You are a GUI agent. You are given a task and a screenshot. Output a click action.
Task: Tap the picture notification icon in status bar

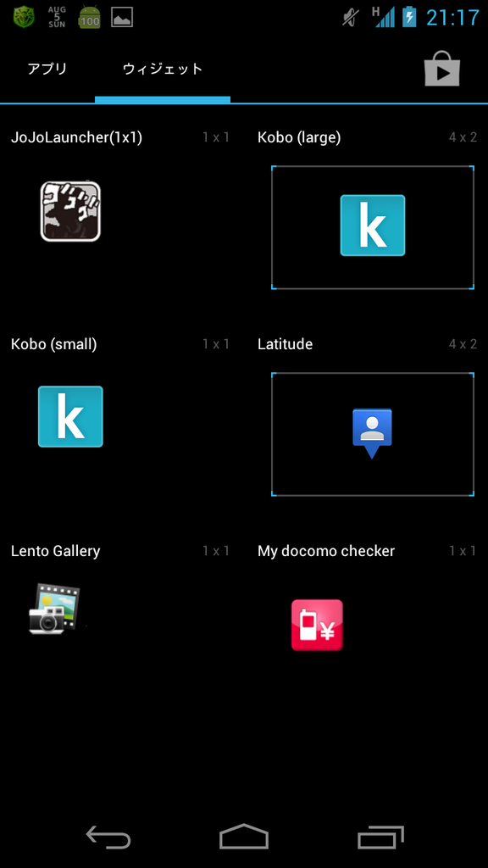pos(122,17)
